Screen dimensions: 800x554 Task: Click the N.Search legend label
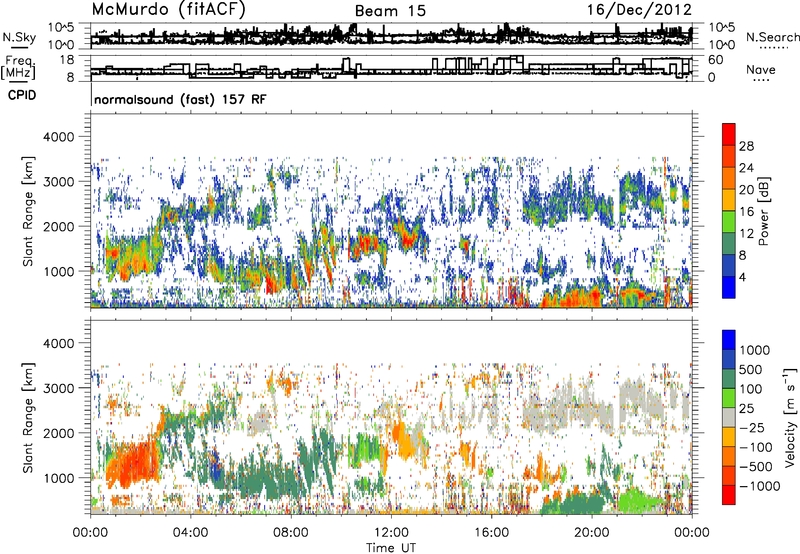coord(772,37)
